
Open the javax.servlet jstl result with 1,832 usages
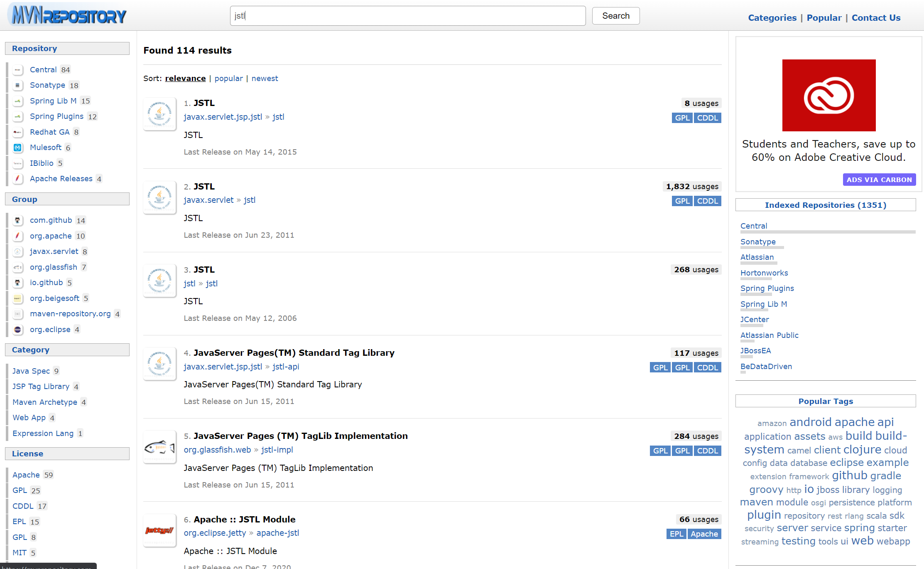tap(204, 187)
